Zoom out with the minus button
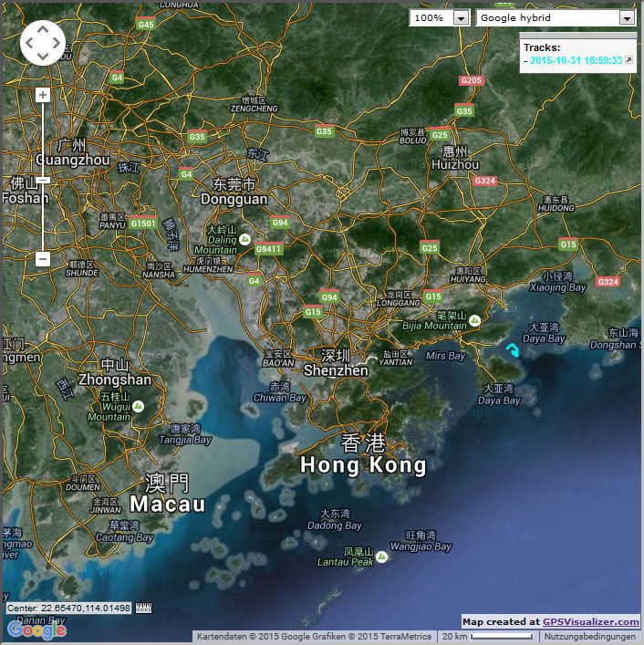 click(x=43, y=259)
